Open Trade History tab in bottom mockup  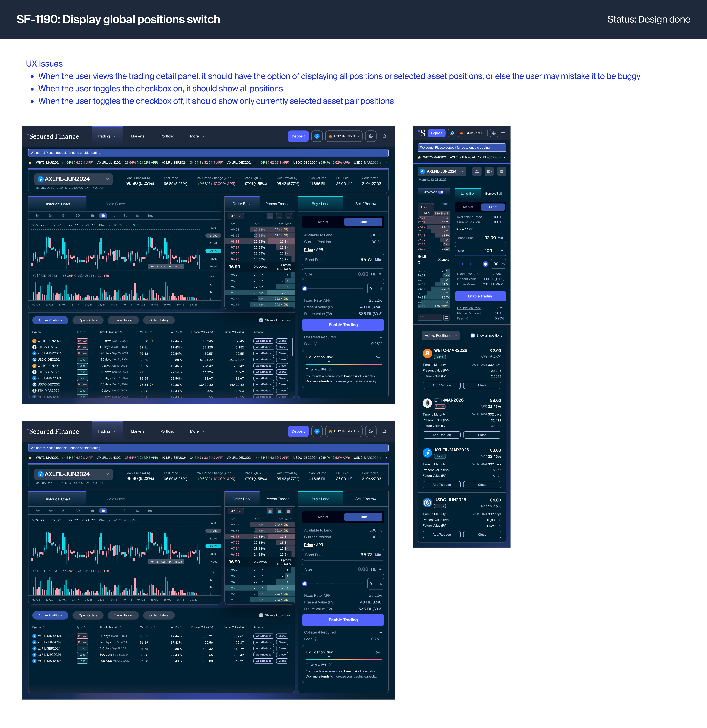click(x=123, y=616)
